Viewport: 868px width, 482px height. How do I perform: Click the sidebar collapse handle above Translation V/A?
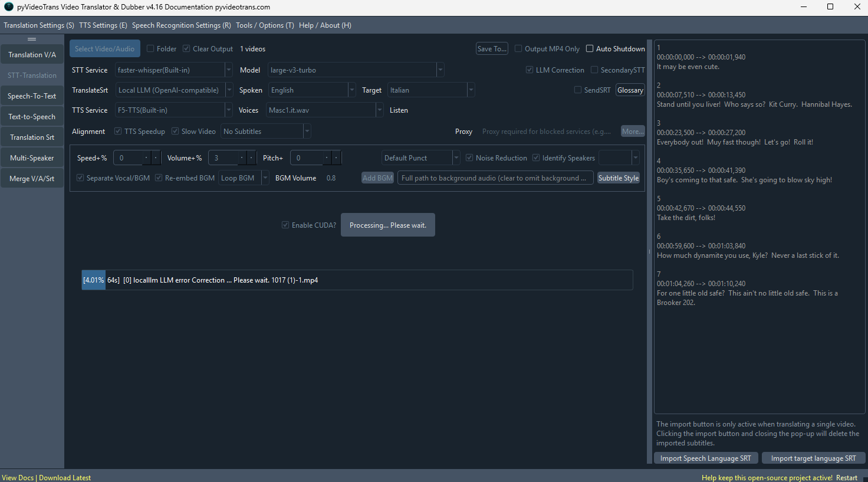[x=32, y=40]
